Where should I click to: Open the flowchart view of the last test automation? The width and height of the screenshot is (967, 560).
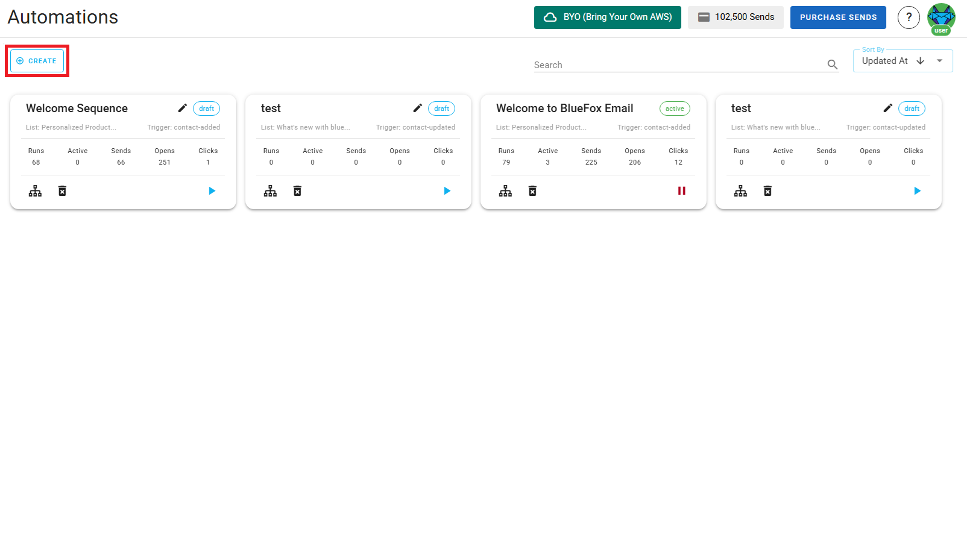(740, 190)
